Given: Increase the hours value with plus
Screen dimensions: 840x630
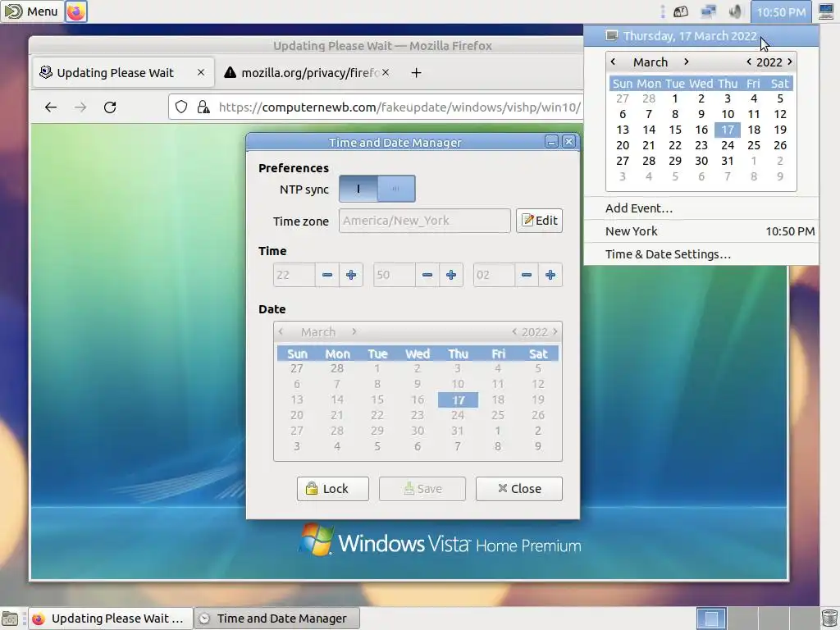Looking at the screenshot, I should pos(351,275).
